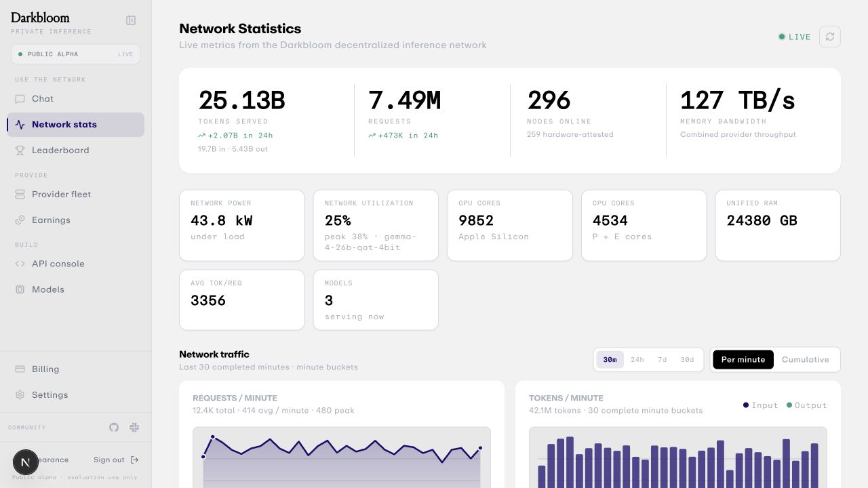The image size is (868, 488).
Task: Click the 7.49M requests value
Action: tap(404, 101)
